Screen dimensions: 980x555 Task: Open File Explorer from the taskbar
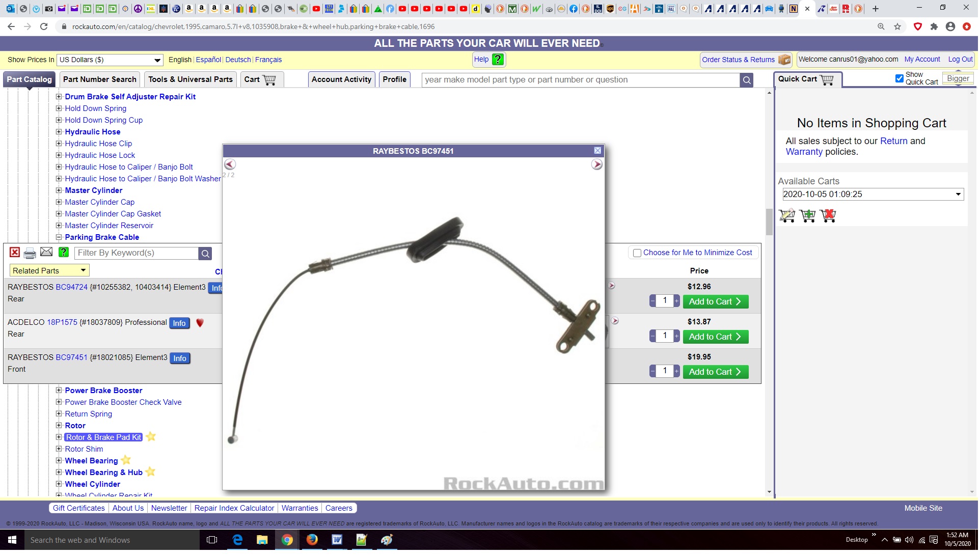point(263,541)
